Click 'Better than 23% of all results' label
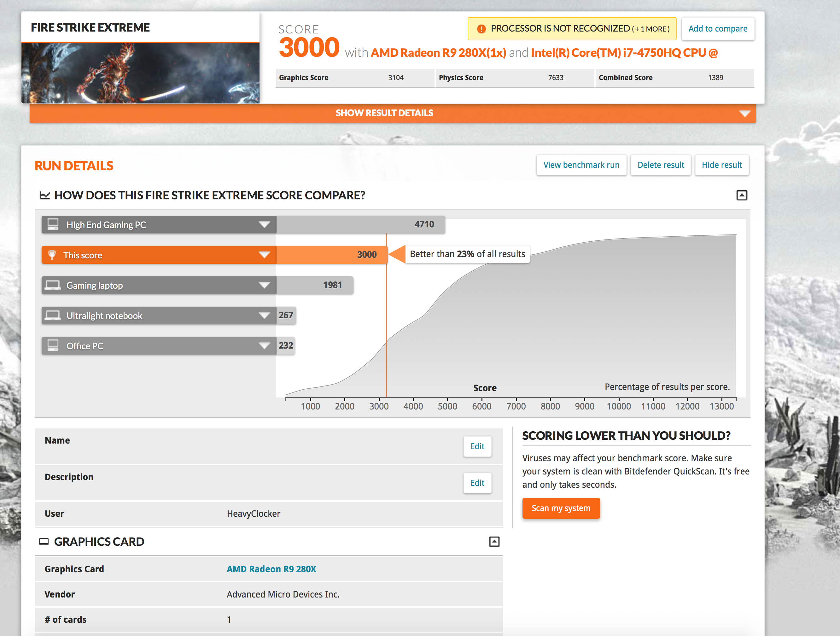The width and height of the screenshot is (840, 636). (468, 254)
